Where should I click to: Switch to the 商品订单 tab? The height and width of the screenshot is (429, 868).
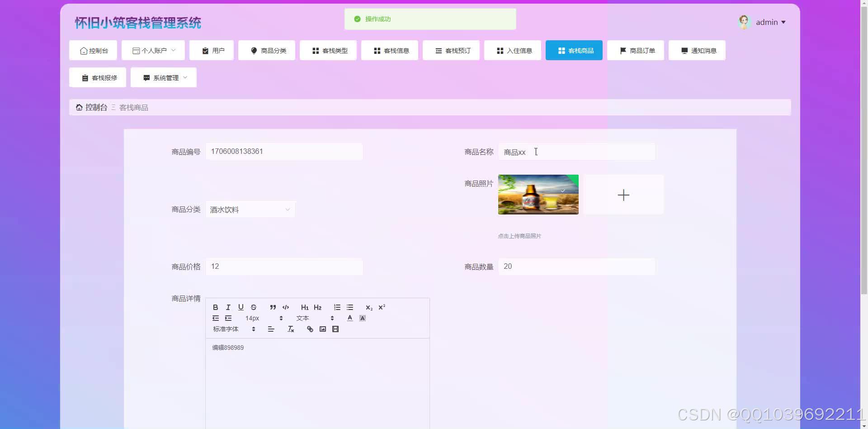point(635,50)
